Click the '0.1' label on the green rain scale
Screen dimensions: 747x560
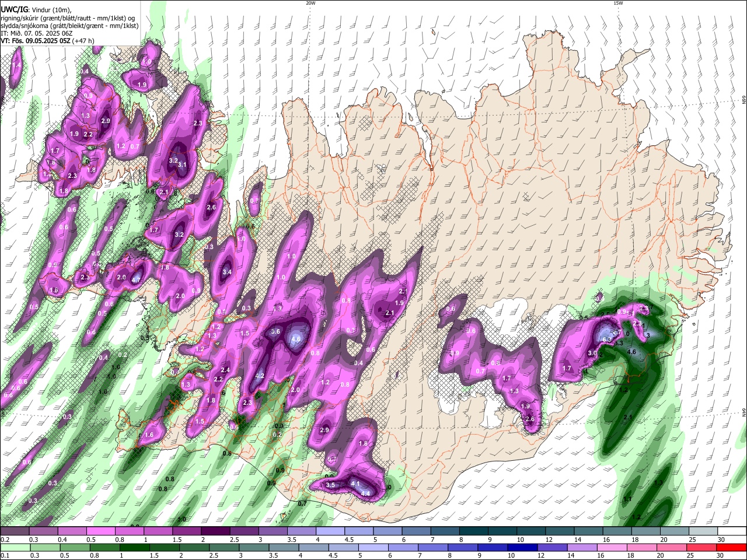pos(5,556)
